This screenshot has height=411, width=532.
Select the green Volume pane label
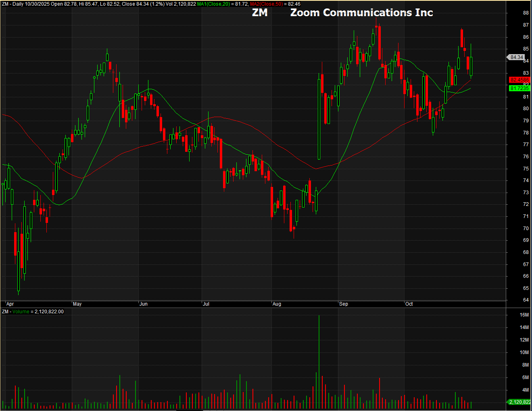[21, 312]
